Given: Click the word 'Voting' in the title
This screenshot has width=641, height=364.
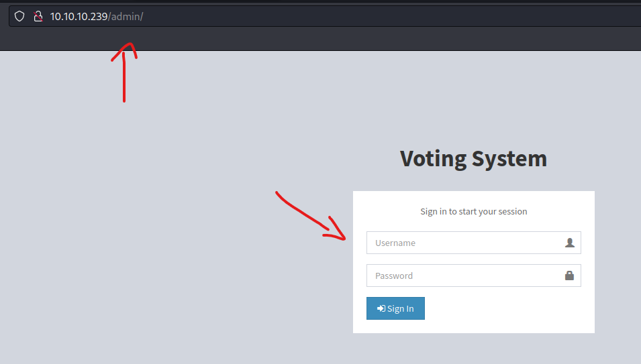Looking at the screenshot, I should 433,159.
